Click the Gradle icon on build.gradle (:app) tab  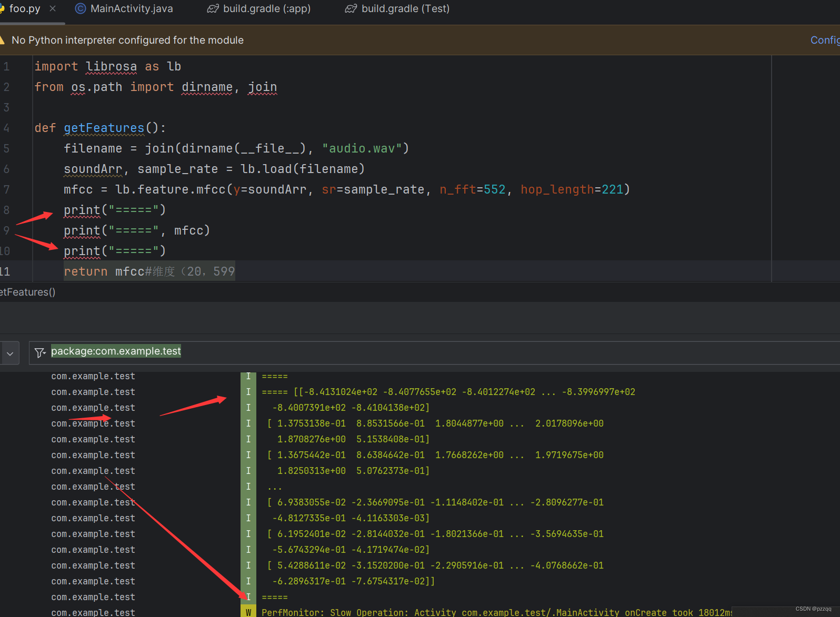coord(213,9)
